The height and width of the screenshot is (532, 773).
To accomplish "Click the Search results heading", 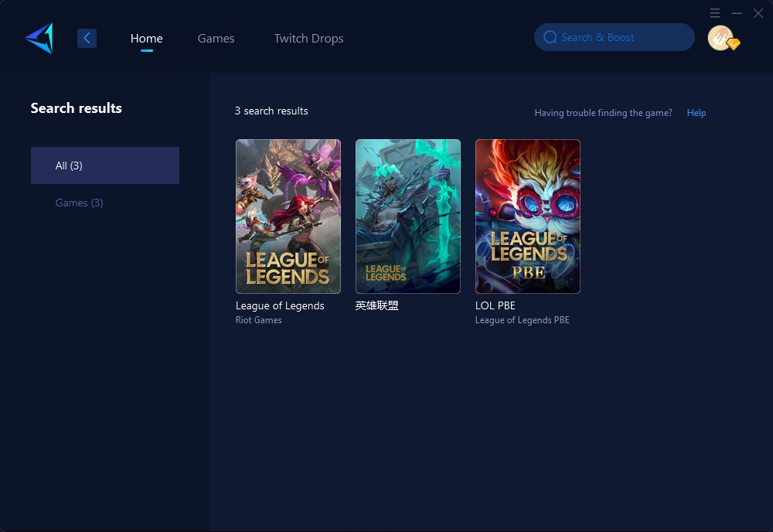I will pos(77,108).
